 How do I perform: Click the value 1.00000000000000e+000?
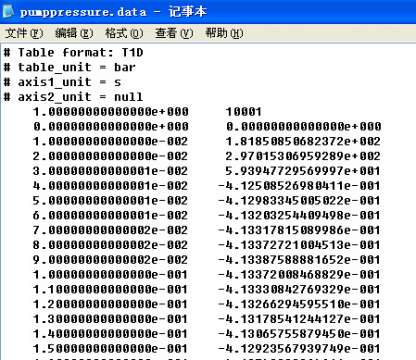111,112
